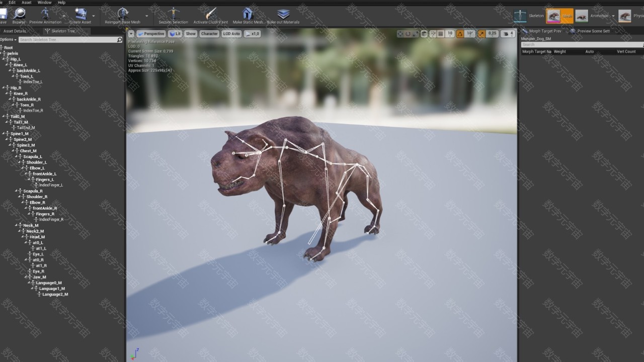Switch to Skeleton editor mode icon
Viewport: 644px width, 362px height.
pos(520,16)
